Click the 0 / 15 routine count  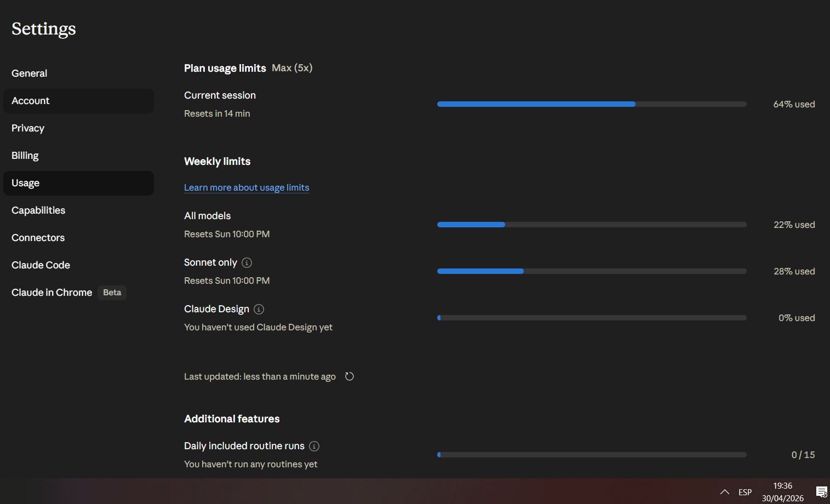click(803, 455)
